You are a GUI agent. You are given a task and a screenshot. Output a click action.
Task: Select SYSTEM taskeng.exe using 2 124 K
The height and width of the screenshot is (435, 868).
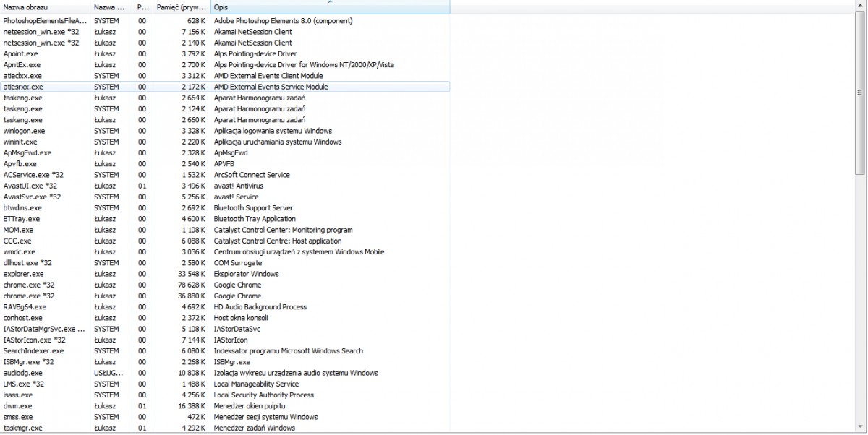pos(225,109)
